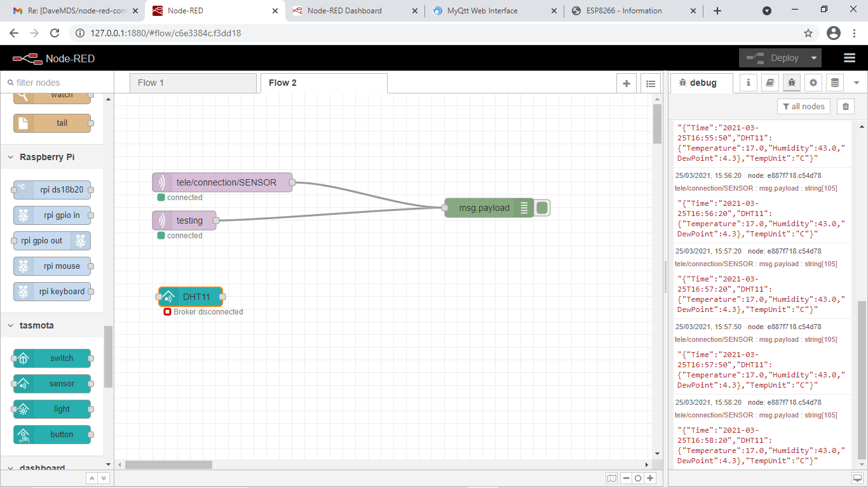Screen dimensions: 868x488
Task: Reset zoom with the circle icon
Action: (636, 478)
